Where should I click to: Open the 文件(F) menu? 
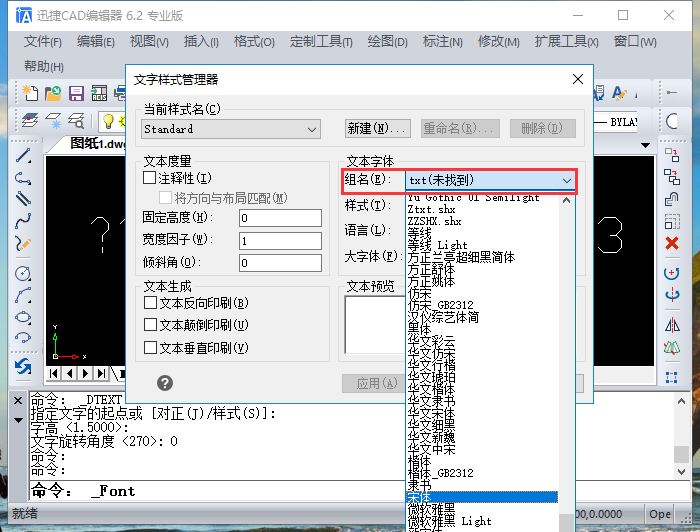pos(42,42)
